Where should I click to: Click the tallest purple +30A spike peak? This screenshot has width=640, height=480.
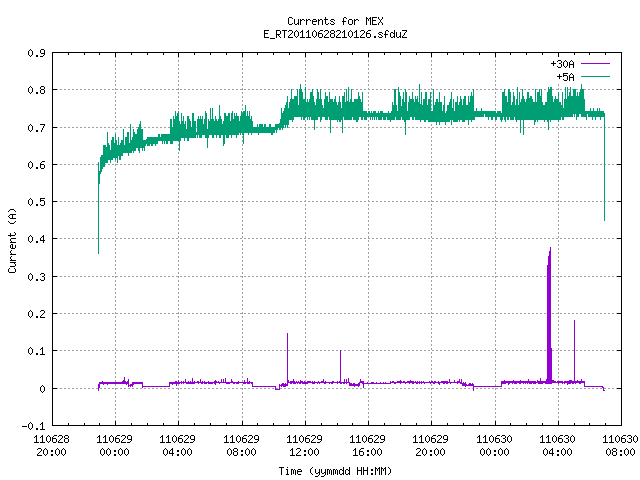pos(550,249)
